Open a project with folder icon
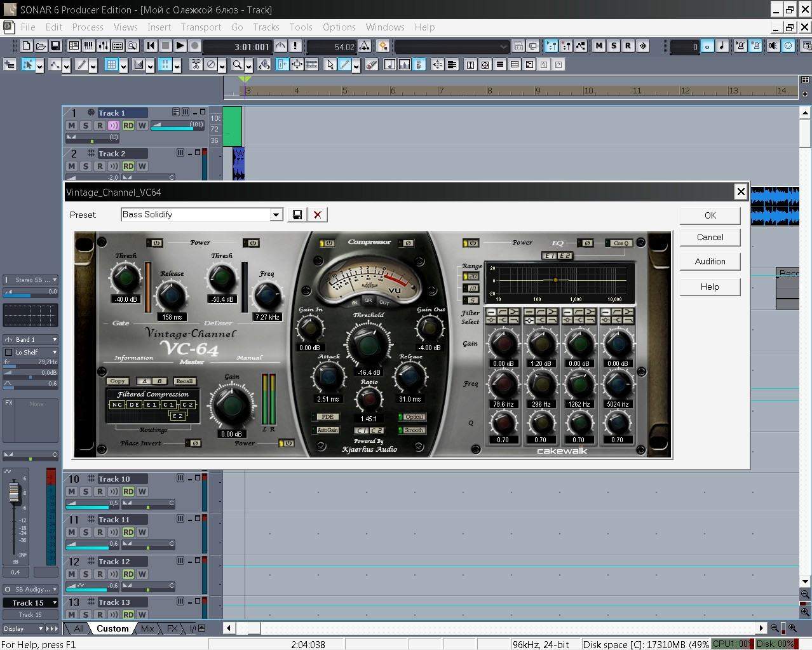 point(41,46)
